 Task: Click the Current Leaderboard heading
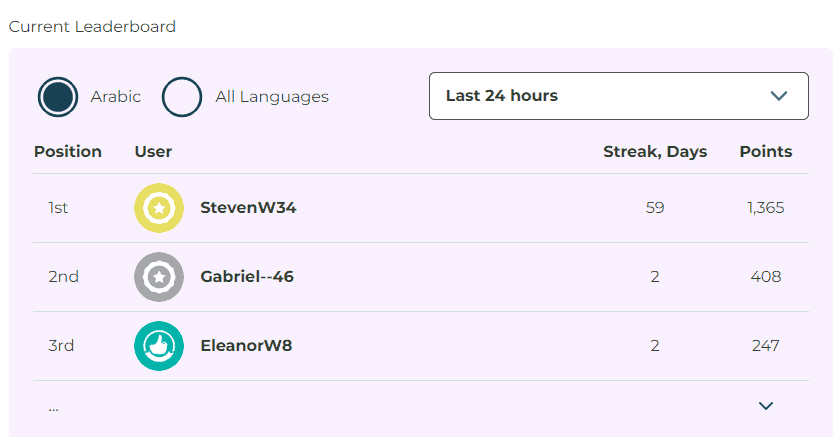92,27
